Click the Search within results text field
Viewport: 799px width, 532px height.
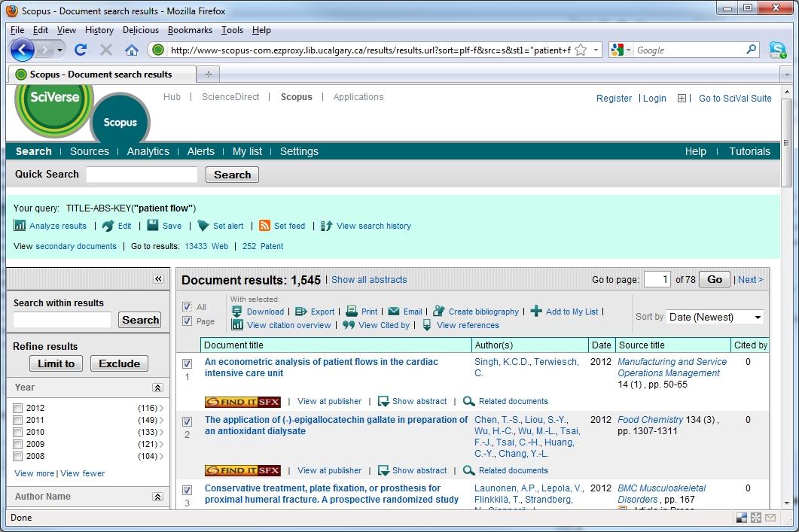pos(63,320)
